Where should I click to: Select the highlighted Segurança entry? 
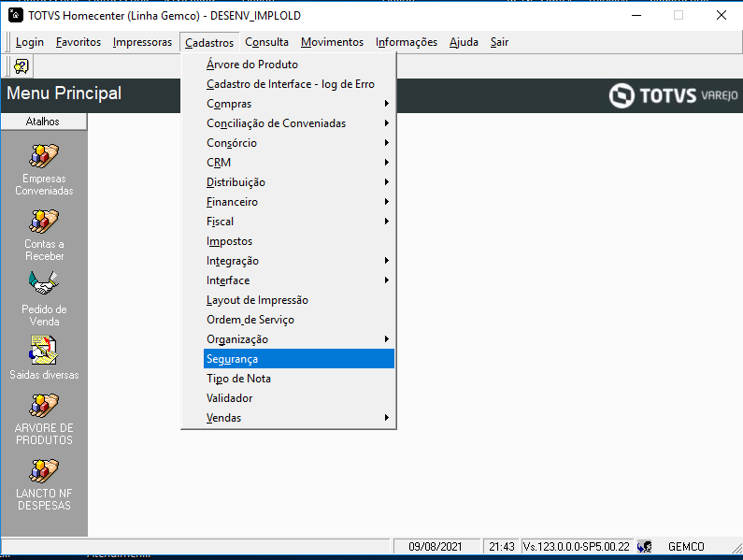299,359
